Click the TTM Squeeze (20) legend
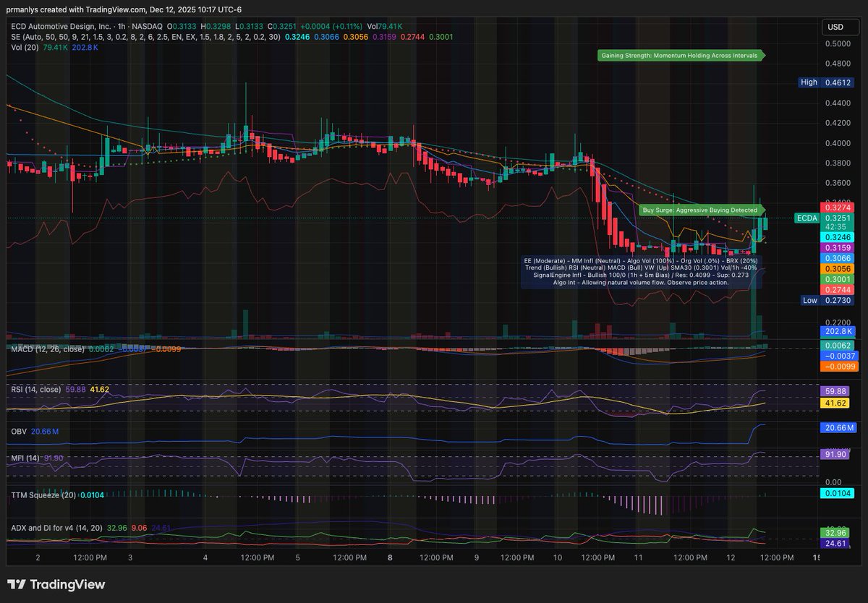This screenshot has width=868, height=603. [42, 495]
